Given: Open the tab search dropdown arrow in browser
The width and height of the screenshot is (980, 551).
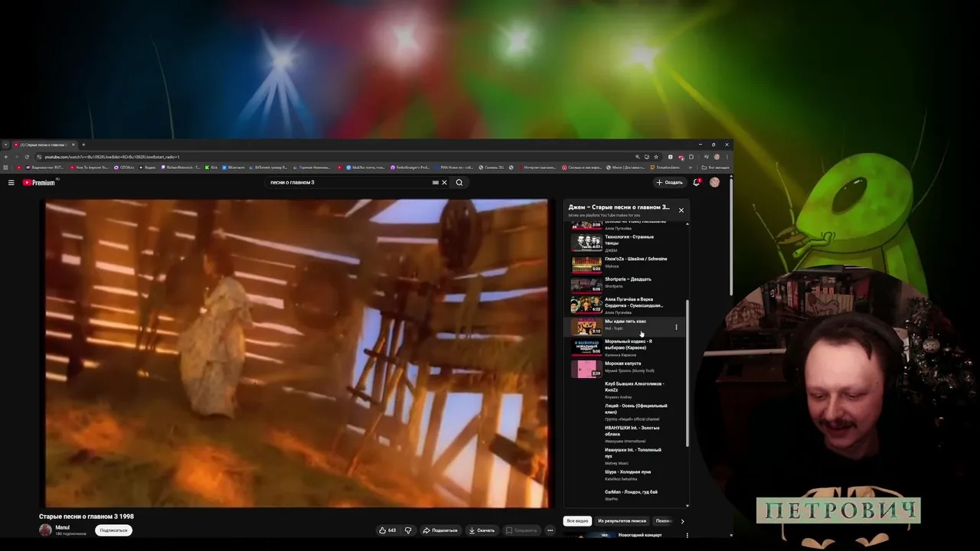Looking at the screenshot, I should pos(5,145).
